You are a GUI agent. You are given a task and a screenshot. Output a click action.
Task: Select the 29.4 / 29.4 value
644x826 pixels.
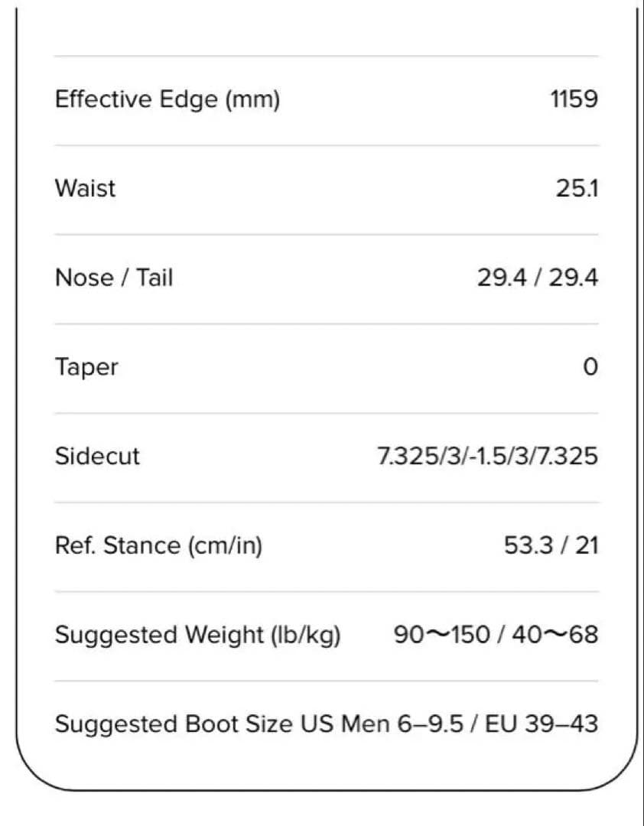click(537, 278)
